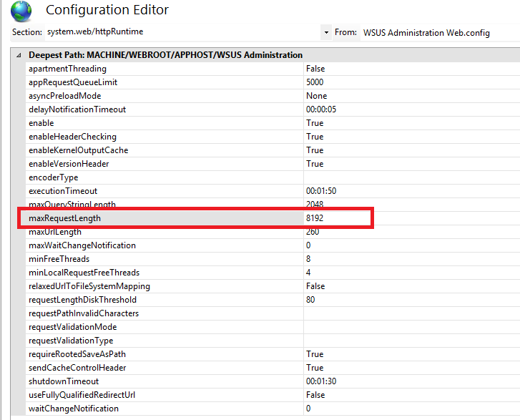Select the shutdownTimeout property
This screenshot has height=420, width=520.
(64, 381)
